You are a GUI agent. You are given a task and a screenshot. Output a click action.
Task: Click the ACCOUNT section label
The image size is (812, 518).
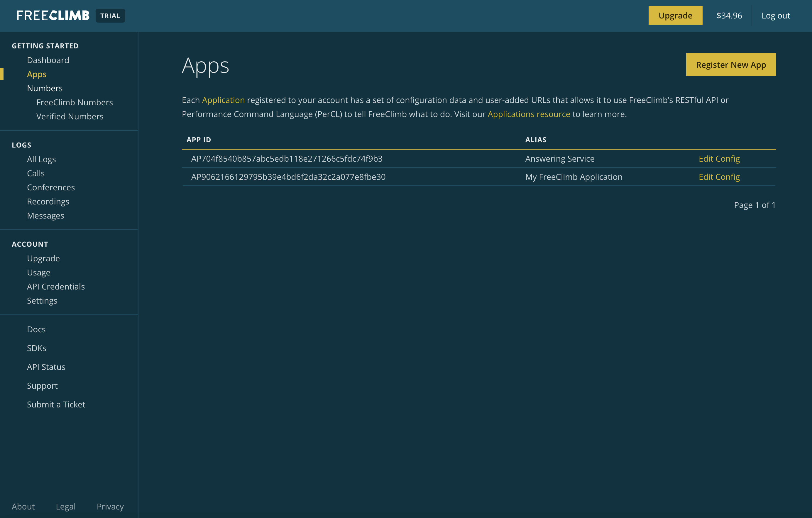tap(30, 244)
